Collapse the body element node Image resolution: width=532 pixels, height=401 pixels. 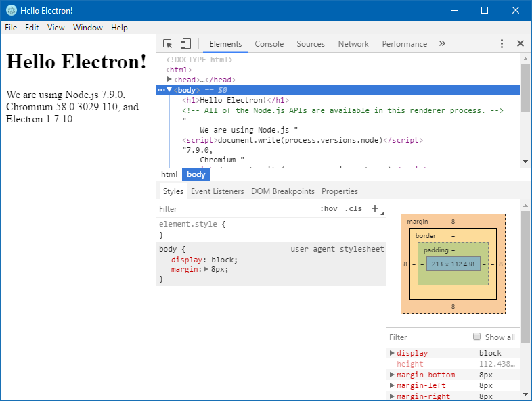point(169,89)
